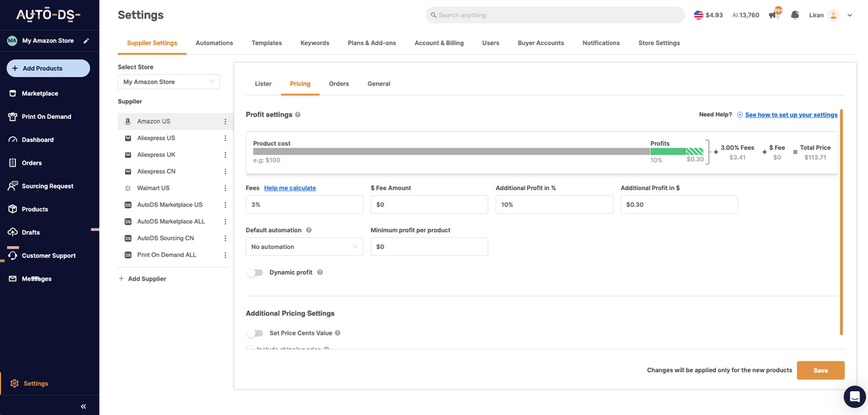The height and width of the screenshot is (415, 868).
Task: Switch to the Keywords tab
Action: pyautogui.click(x=315, y=43)
